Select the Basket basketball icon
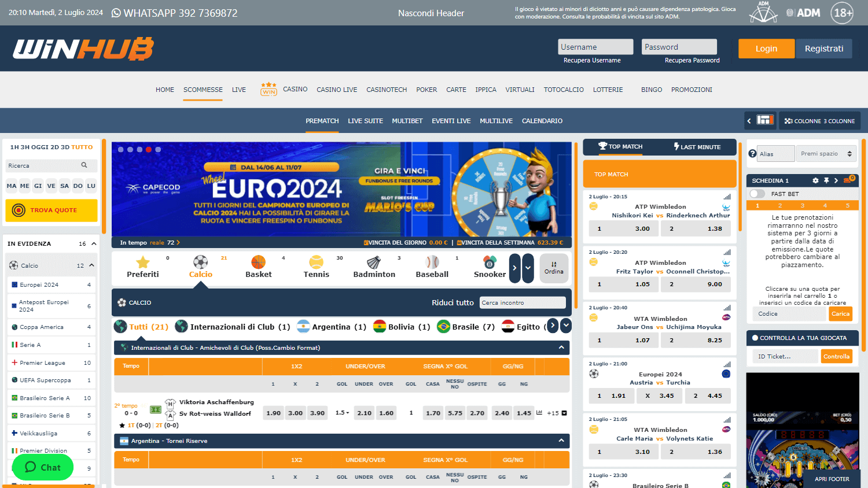Viewport: 868px width, 488px height. [259, 262]
